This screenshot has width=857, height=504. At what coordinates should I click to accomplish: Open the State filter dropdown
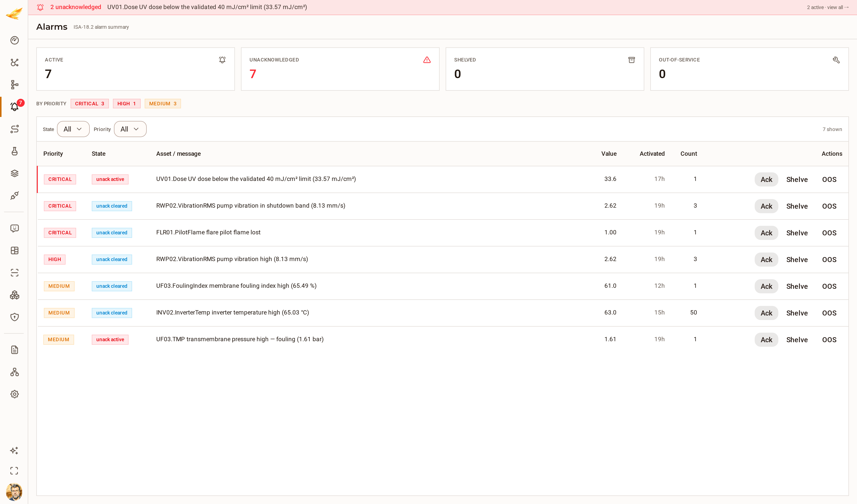73,129
